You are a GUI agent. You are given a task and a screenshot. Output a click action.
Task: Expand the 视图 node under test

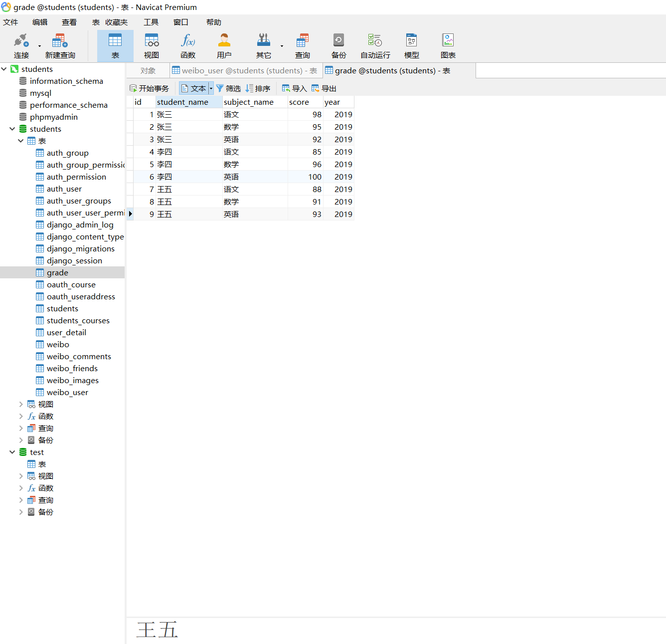21,476
